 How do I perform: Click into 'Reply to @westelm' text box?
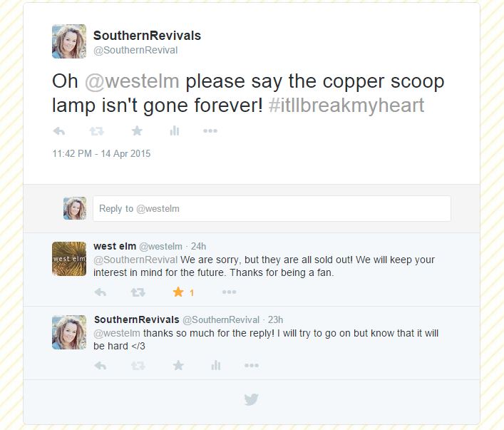coord(272,208)
